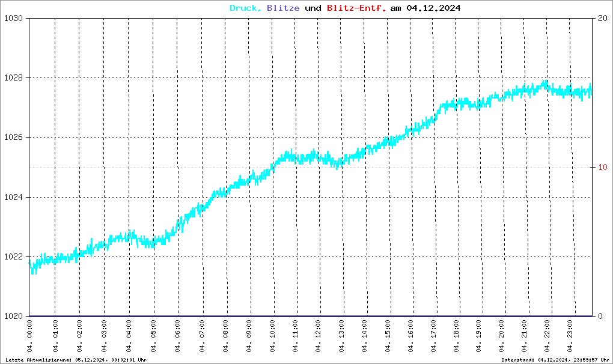
Task: Click the '04. 13:00' time axis label
Action: click(341, 336)
